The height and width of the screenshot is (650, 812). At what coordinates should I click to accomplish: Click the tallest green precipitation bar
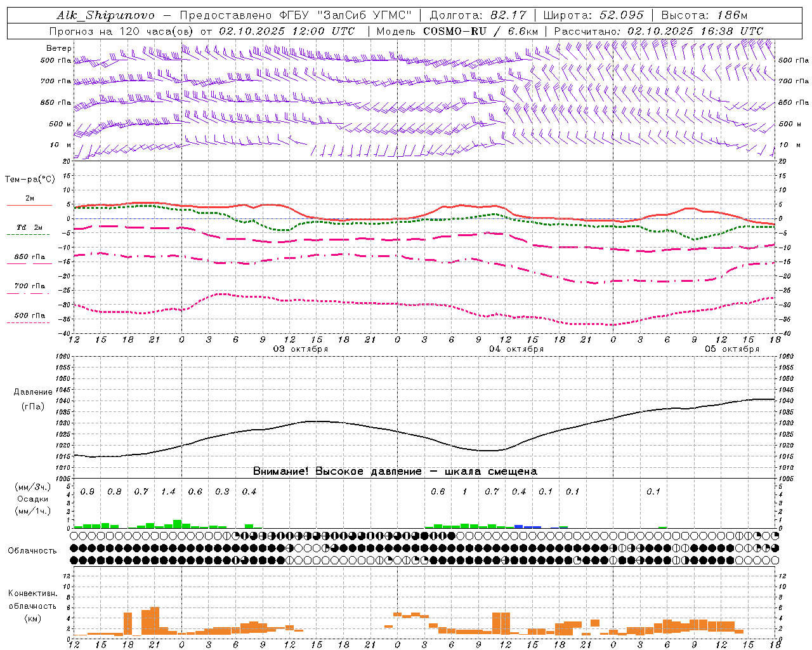click(177, 524)
